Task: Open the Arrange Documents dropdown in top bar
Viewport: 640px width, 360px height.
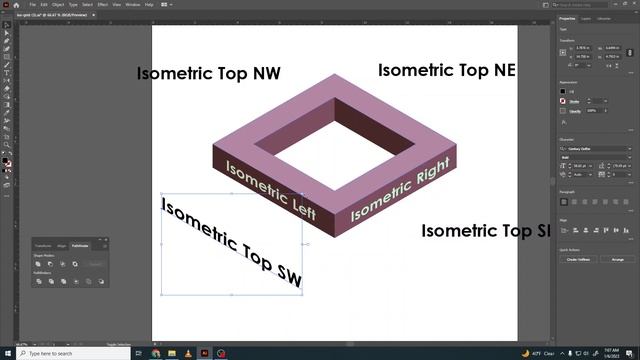Action: [167, 4]
